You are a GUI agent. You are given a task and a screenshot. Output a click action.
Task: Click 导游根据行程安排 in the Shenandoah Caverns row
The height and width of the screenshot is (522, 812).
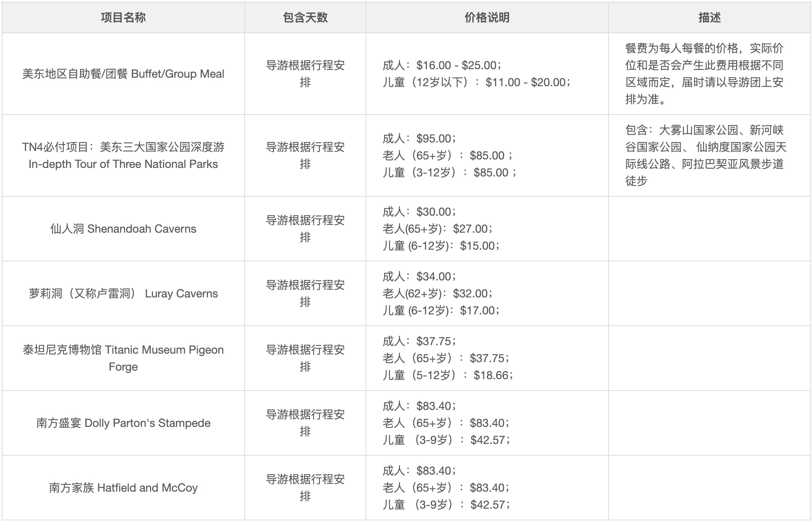click(305, 229)
